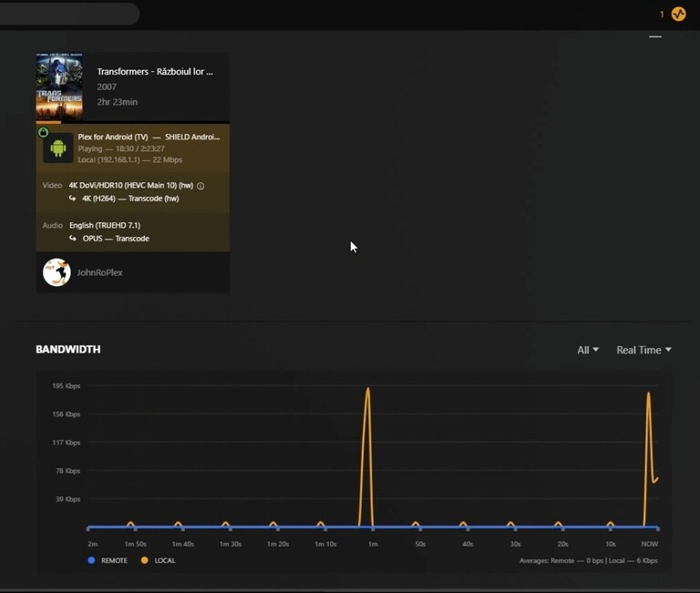Open the Transformers - Războiul lor title
This screenshot has width=700, height=593.
click(x=155, y=71)
